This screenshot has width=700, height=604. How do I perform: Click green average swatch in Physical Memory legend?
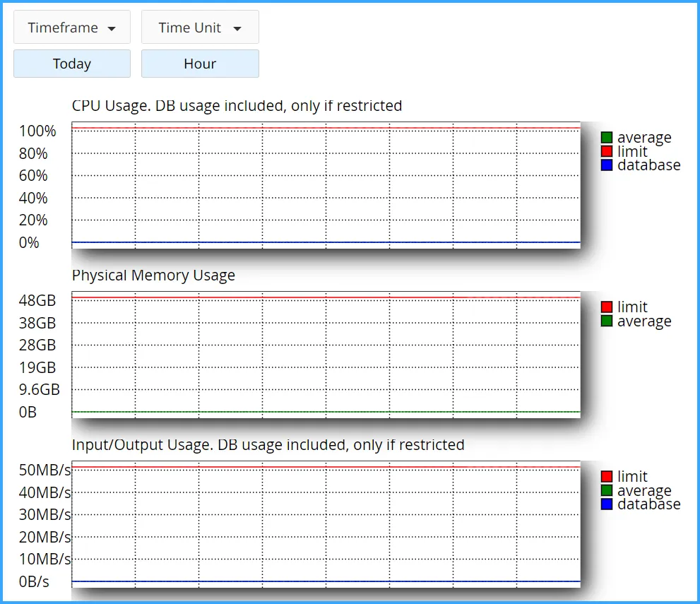(606, 321)
